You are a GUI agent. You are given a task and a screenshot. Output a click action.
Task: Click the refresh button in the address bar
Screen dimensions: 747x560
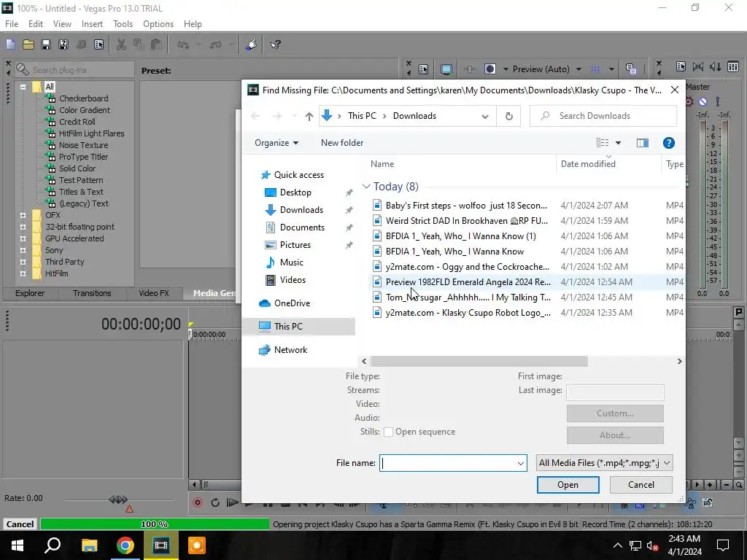[x=508, y=116]
